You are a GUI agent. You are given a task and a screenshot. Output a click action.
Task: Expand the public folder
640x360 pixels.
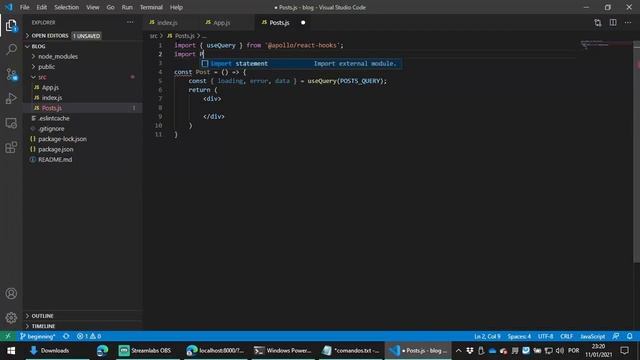(83, 67)
